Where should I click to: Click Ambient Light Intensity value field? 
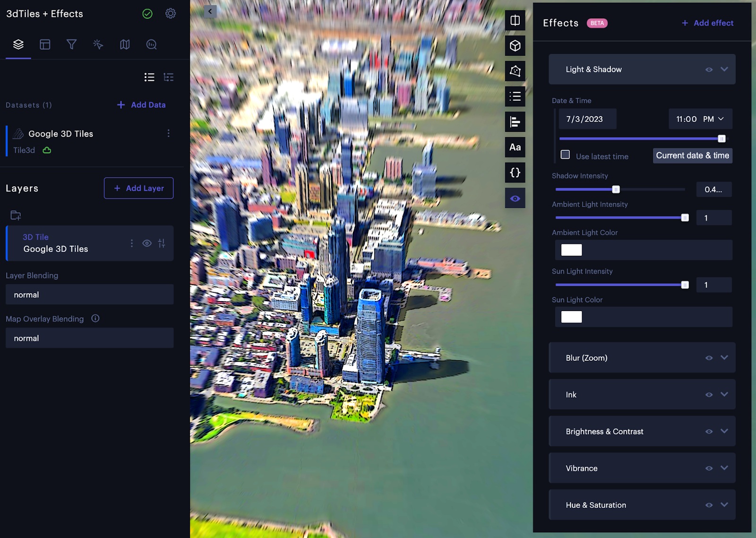(x=714, y=218)
